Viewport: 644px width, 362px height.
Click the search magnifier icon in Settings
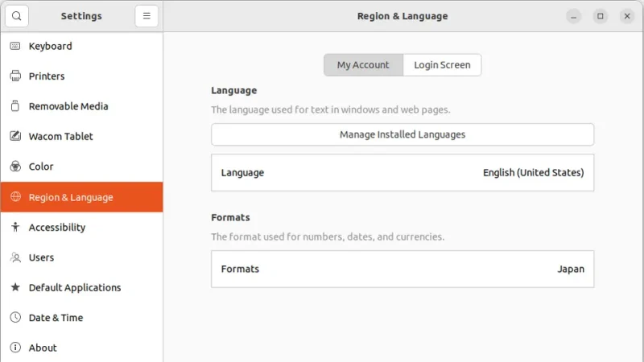click(16, 16)
